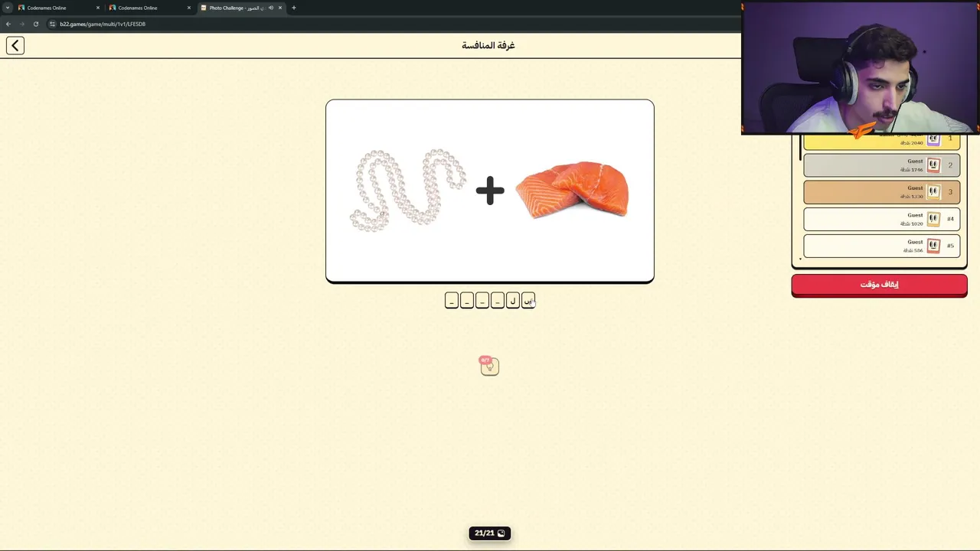Open a new browser tab
980x551 pixels.
click(294, 8)
